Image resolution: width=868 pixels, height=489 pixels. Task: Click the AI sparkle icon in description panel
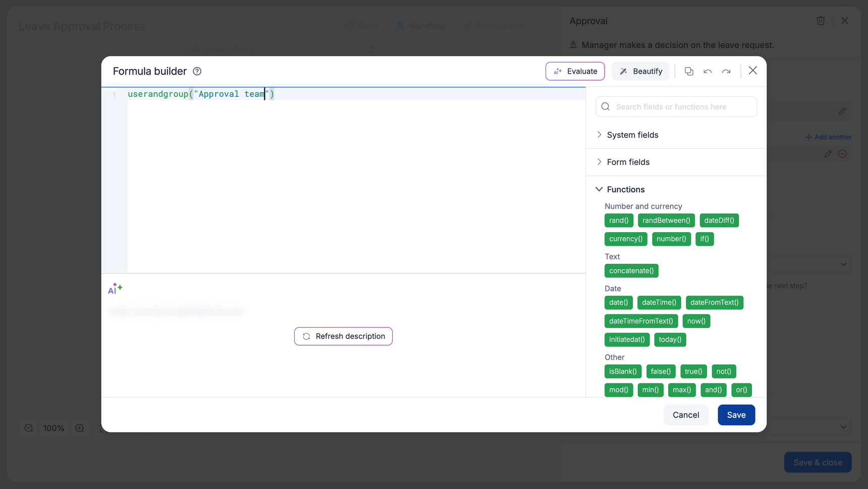[115, 289]
